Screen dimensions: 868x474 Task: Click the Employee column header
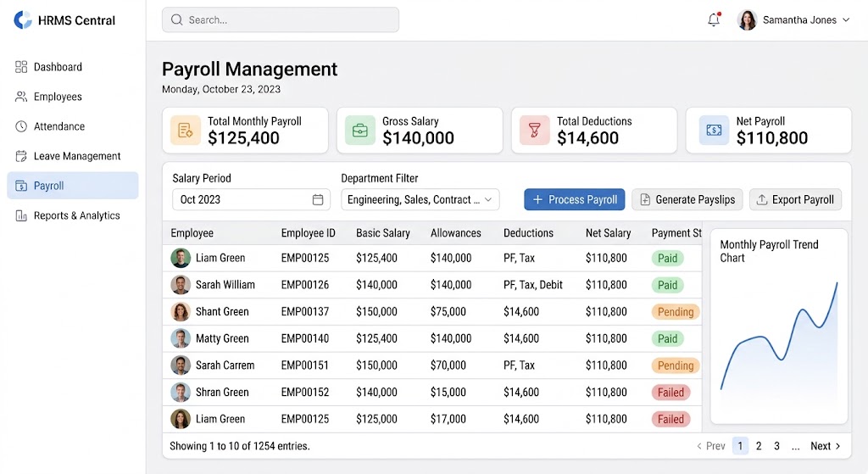[x=192, y=233]
